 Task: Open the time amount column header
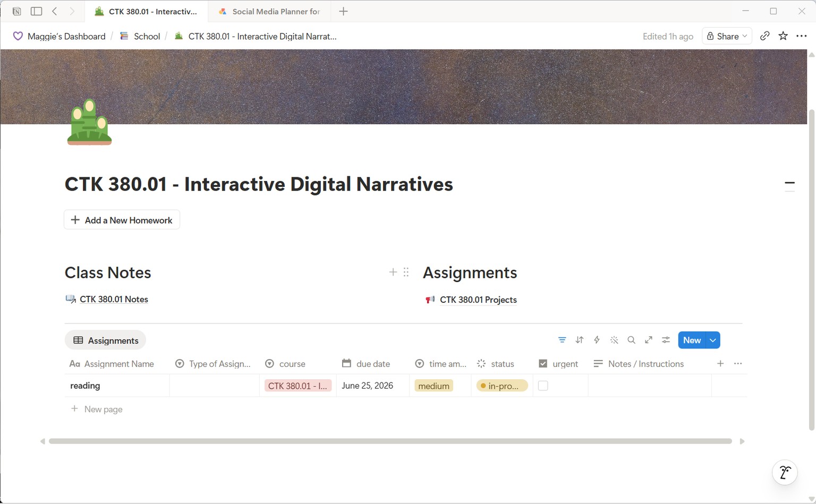tap(440, 364)
